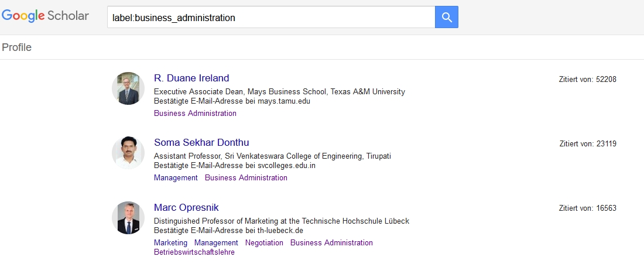Select the Betriebswirtschaftslehre label
Screen dimensions: 644x267
click(x=194, y=252)
